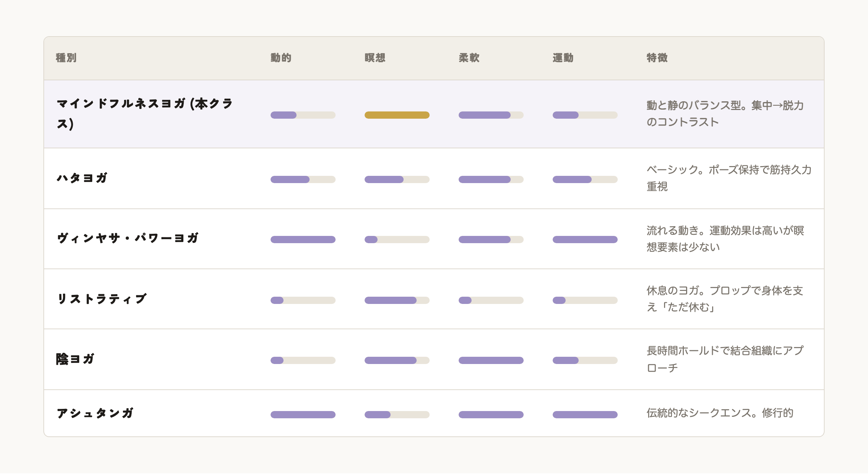
Task: Click the 運動 bar in アシュタンガ row
Action: point(585,415)
